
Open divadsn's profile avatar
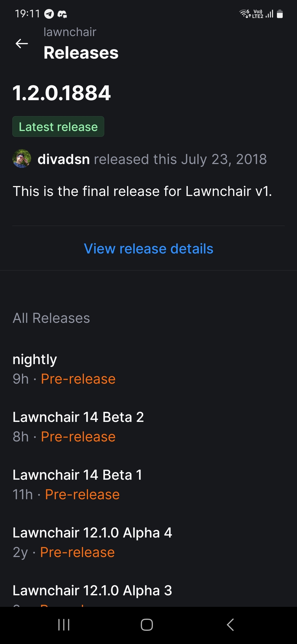point(22,159)
